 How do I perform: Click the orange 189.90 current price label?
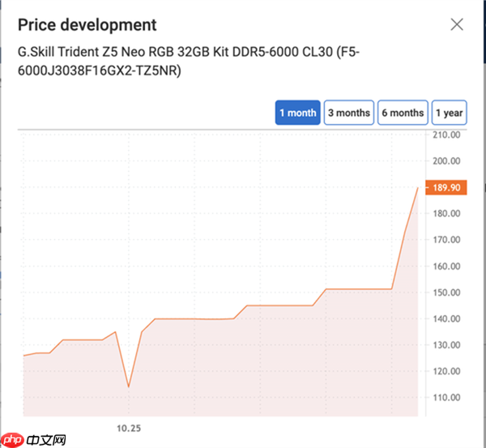(446, 187)
